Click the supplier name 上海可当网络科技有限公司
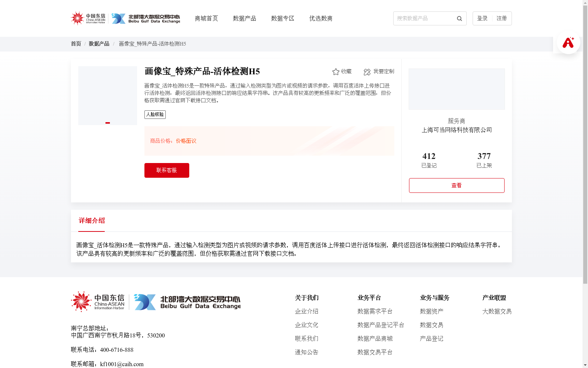Viewport: 588px width, 368px height. click(x=457, y=130)
